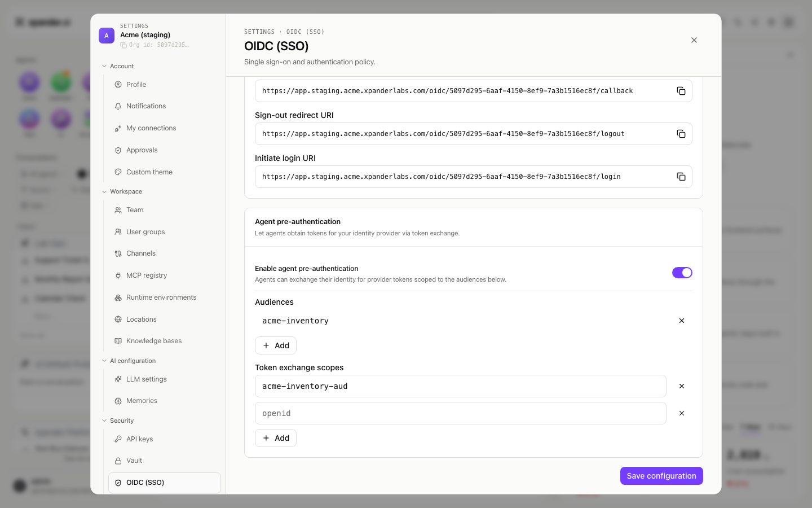Image resolution: width=812 pixels, height=508 pixels.
Task: Add a new audience
Action: [276, 345]
